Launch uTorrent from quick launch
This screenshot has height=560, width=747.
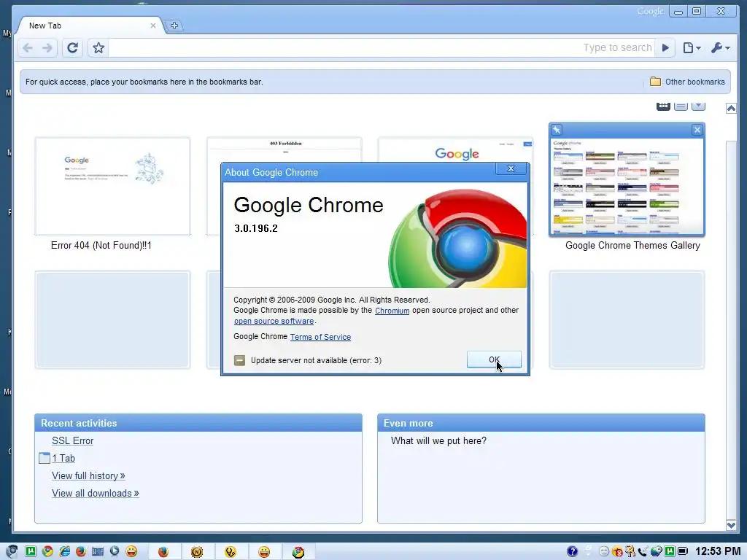31,551
